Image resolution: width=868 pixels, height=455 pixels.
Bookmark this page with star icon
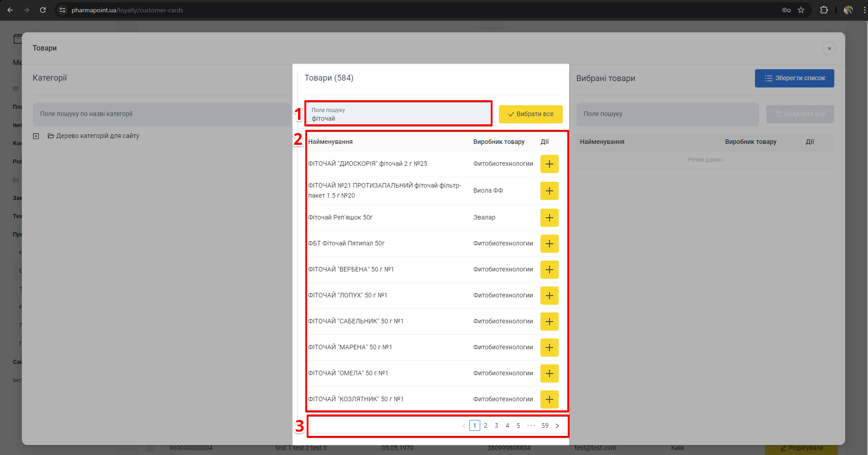tap(801, 10)
